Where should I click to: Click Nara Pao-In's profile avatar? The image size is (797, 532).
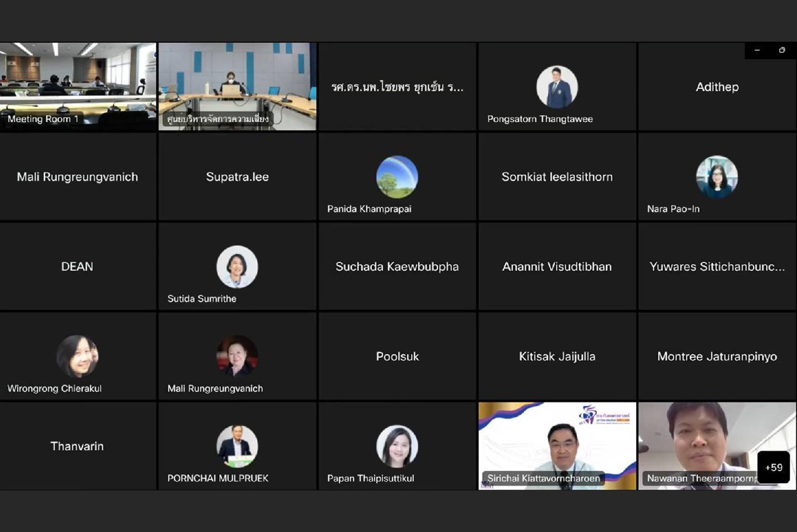click(x=717, y=177)
